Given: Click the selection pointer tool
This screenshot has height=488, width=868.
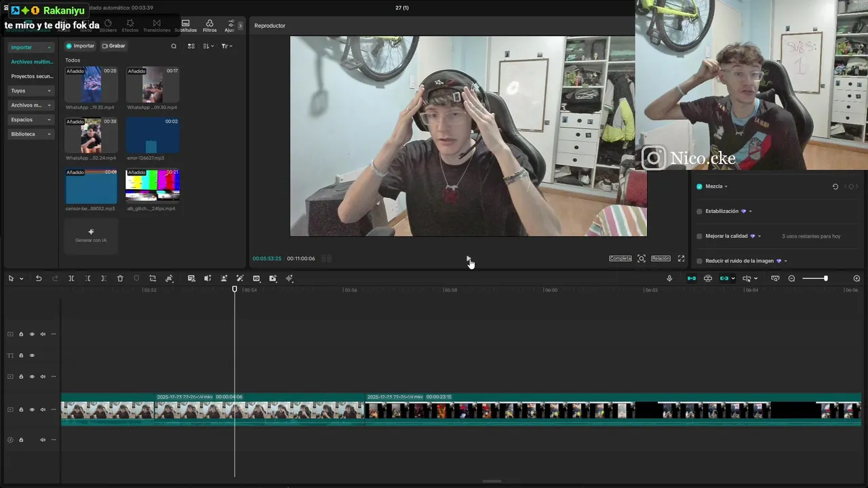Looking at the screenshot, I should [11, 279].
